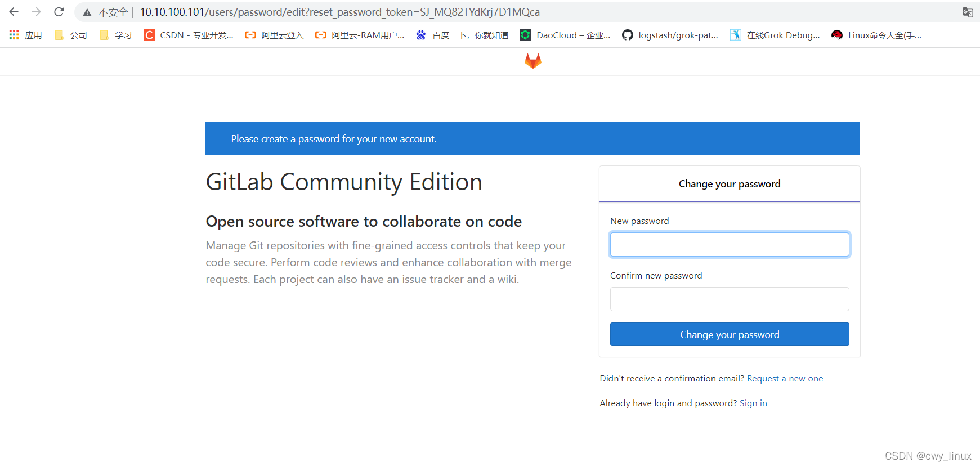Open the CSDN bookmark

[189, 35]
